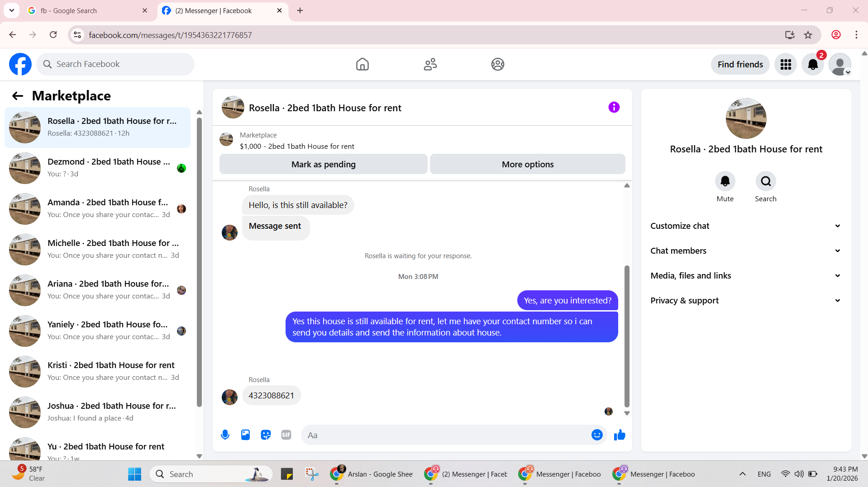Attach a photo using the image icon
868x487 pixels.
245,435
